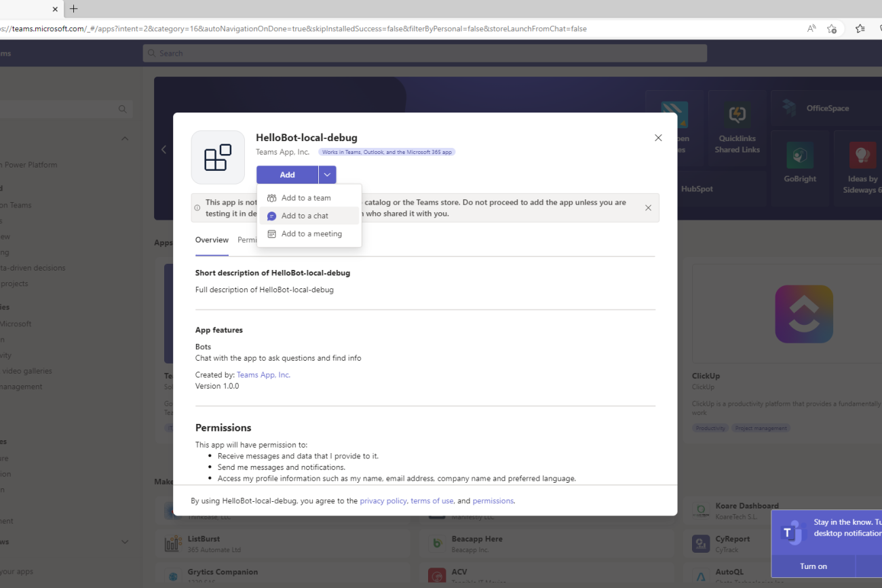Choose Add to a meeting
The width and height of the screenshot is (882, 588).
[x=309, y=234]
